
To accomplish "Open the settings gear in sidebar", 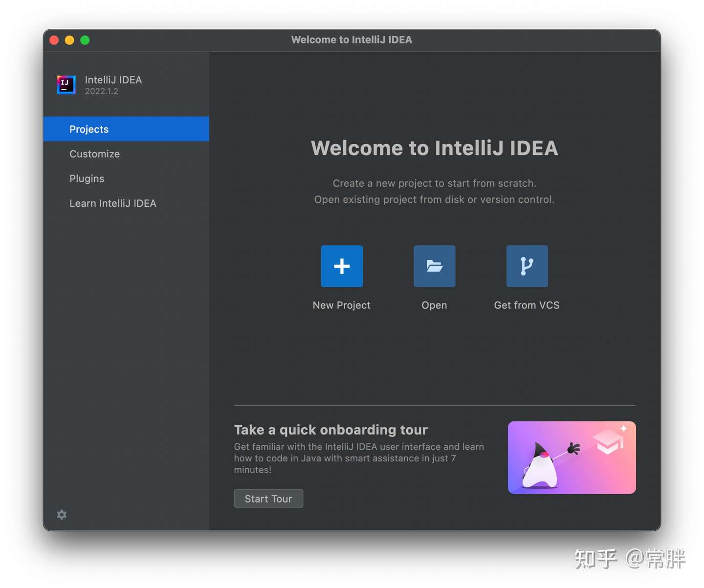I will (62, 514).
